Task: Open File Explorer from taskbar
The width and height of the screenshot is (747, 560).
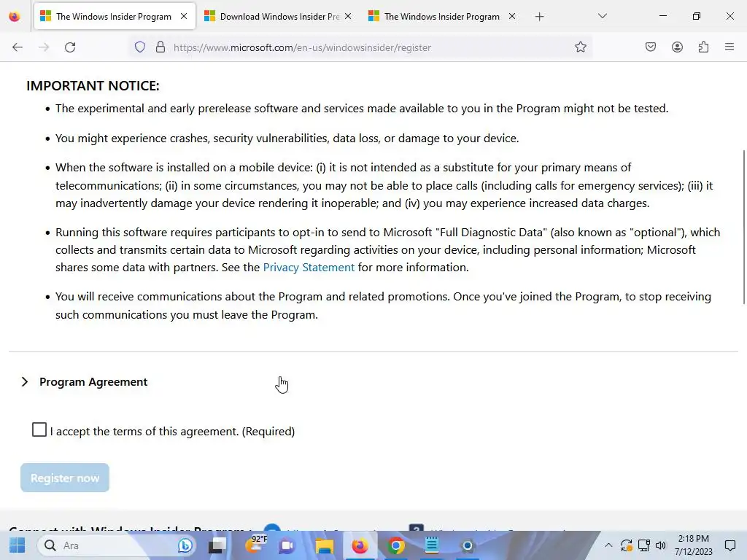Action: point(325,545)
